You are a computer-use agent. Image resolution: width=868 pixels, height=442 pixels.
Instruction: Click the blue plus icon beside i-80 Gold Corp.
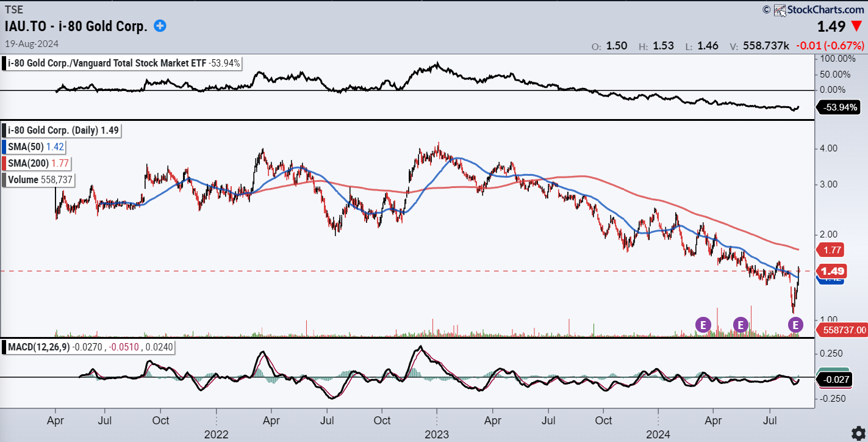pyautogui.click(x=160, y=26)
